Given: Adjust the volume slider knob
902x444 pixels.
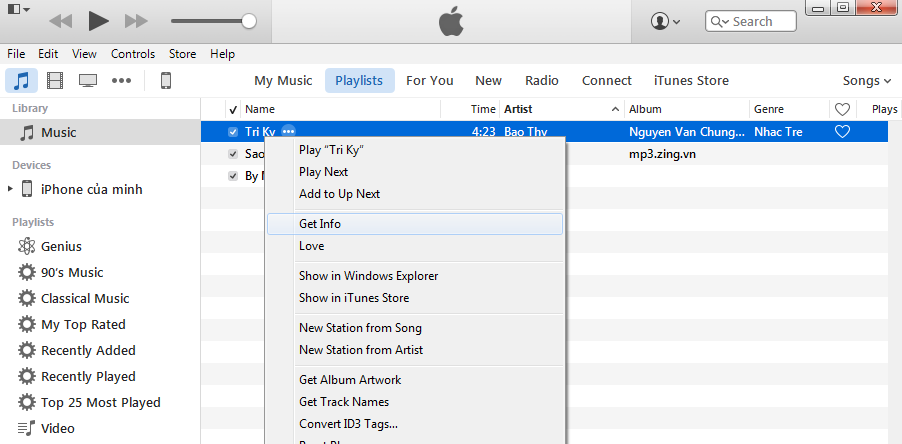Looking at the screenshot, I should (249, 21).
